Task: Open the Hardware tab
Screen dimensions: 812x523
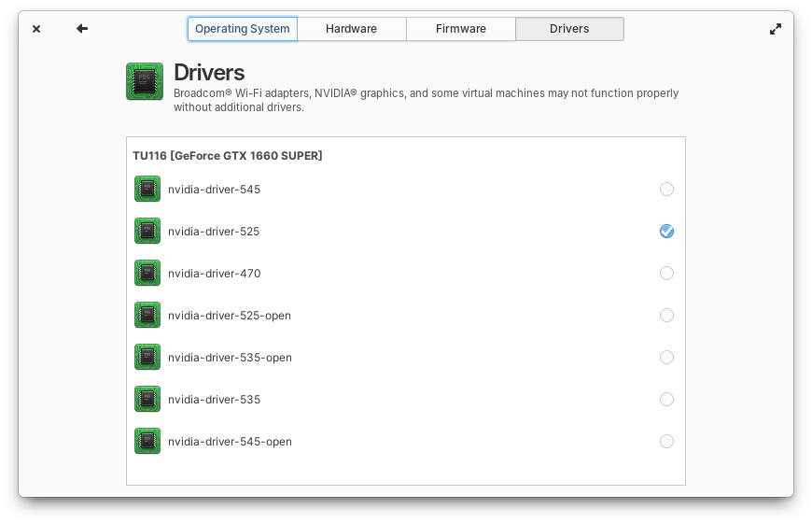Action: pyautogui.click(x=352, y=29)
